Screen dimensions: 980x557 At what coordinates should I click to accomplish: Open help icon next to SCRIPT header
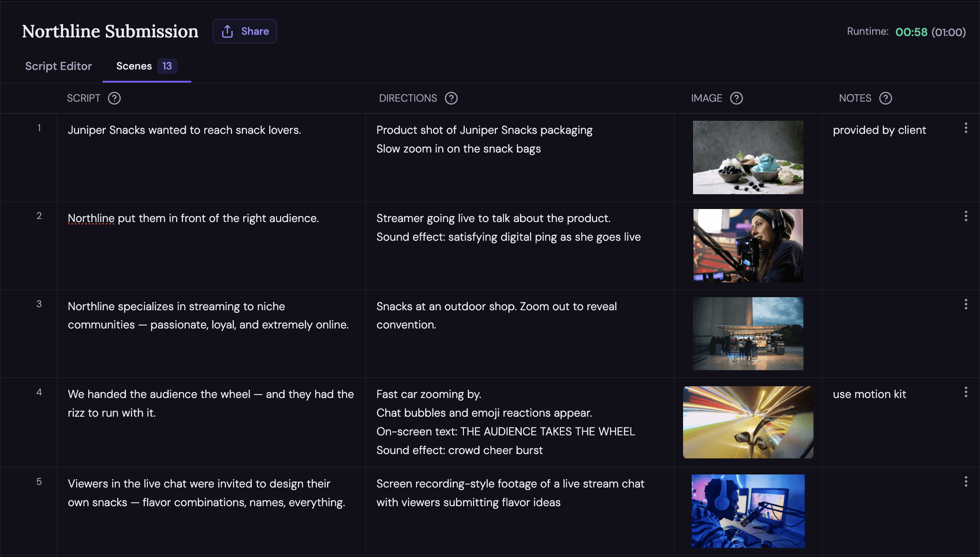114,98
